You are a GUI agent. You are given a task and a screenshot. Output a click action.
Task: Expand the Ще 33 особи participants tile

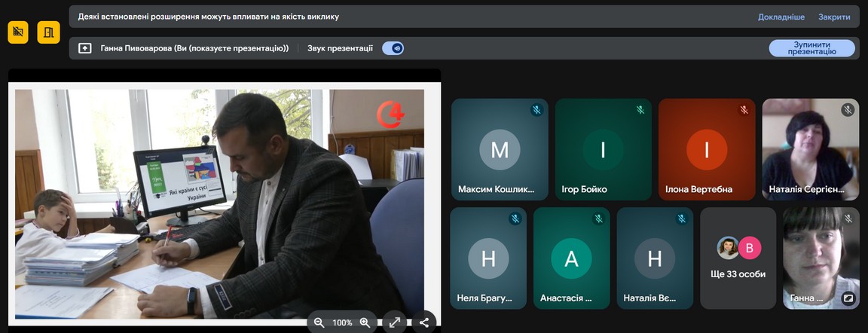[x=738, y=258]
